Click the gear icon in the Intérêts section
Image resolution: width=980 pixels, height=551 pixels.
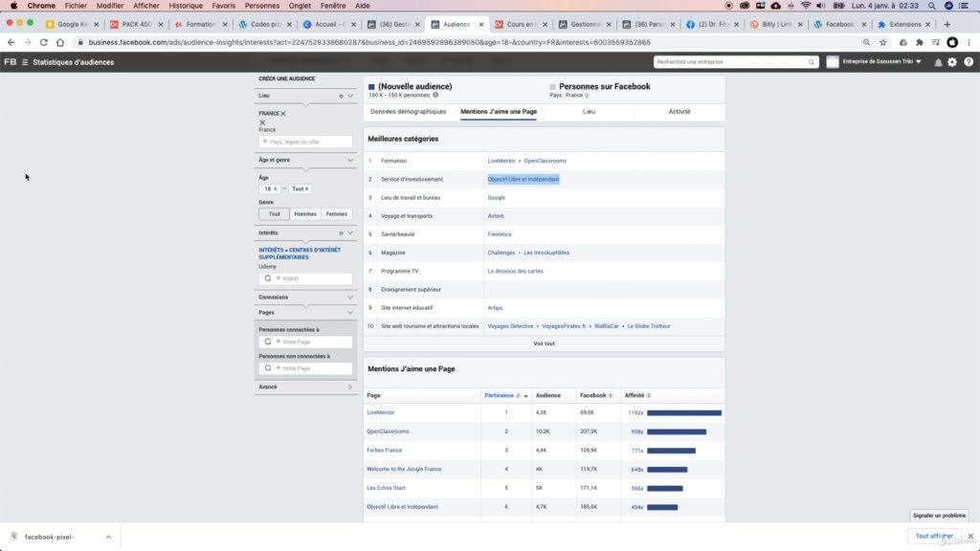(x=341, y=232)
